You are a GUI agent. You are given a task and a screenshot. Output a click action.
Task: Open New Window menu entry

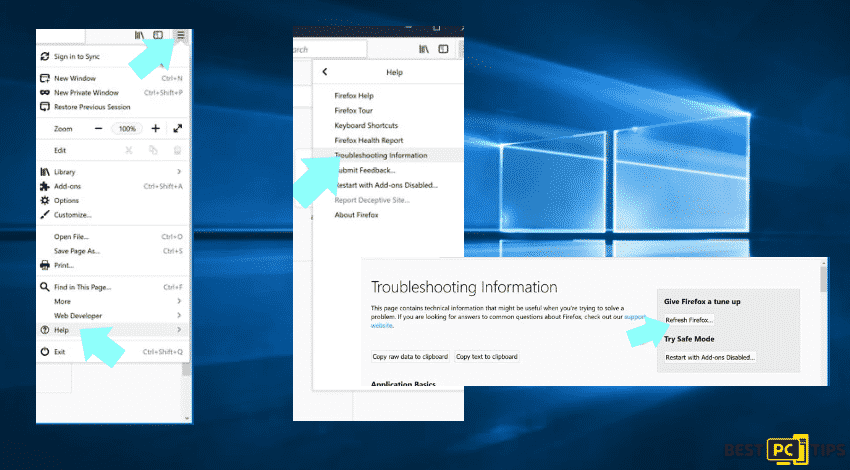pyautogui.click(x=113, y=78)
